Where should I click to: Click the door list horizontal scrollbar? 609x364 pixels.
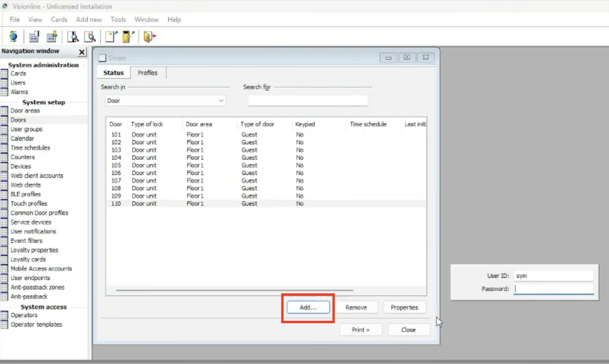pyautogui.click(x=234, y=290)
